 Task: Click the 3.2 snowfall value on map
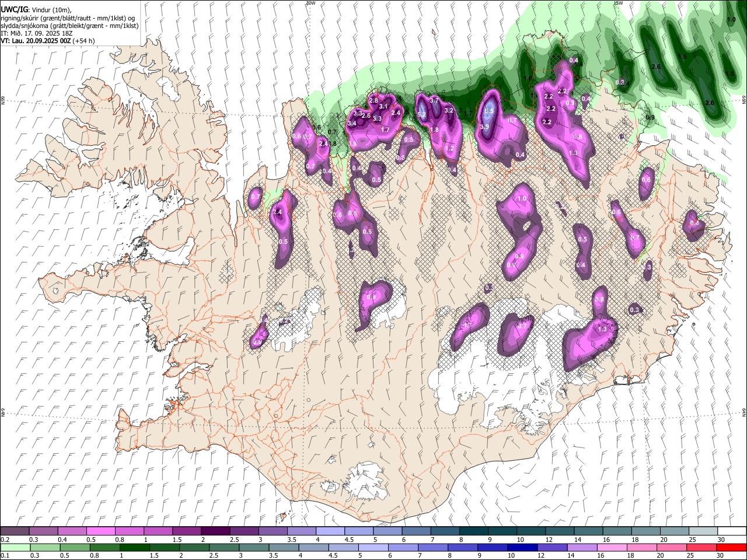tap(449, 110)
